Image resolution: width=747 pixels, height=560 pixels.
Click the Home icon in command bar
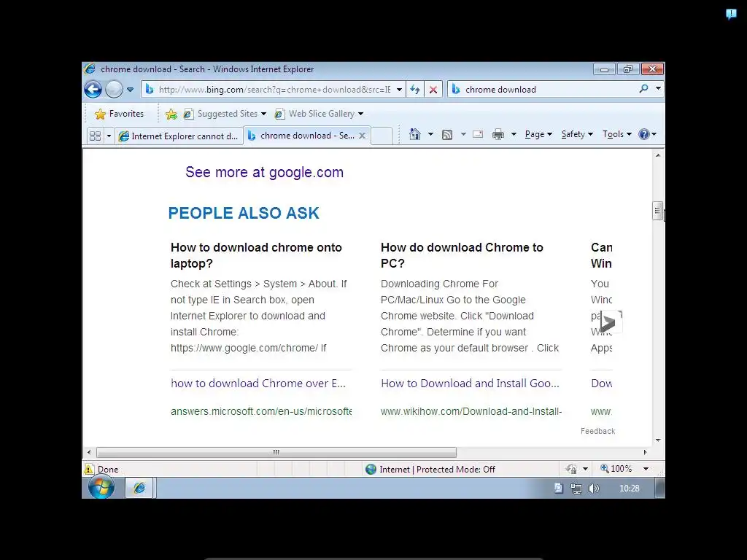(x=415, y=134)
